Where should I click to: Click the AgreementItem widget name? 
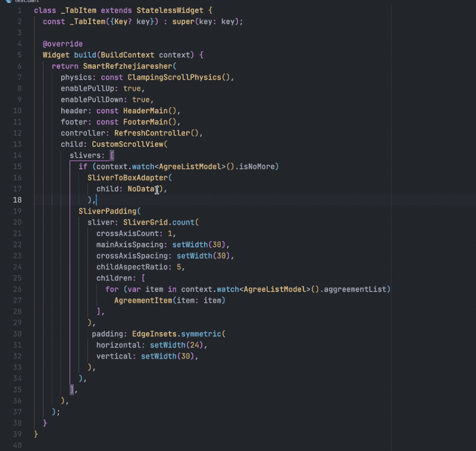point(143,300)
